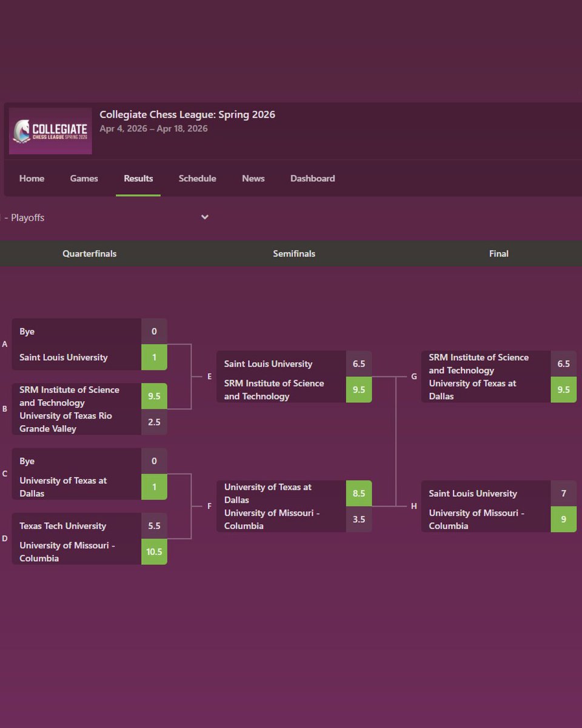The height and width of the screenshot is (728, 582).
Task: Click the 3.5 score in match F
Action: coord(359,519)
